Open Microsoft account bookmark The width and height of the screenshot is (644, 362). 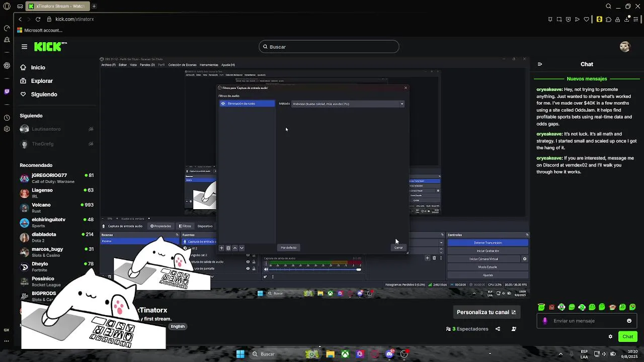pos(39,30)
